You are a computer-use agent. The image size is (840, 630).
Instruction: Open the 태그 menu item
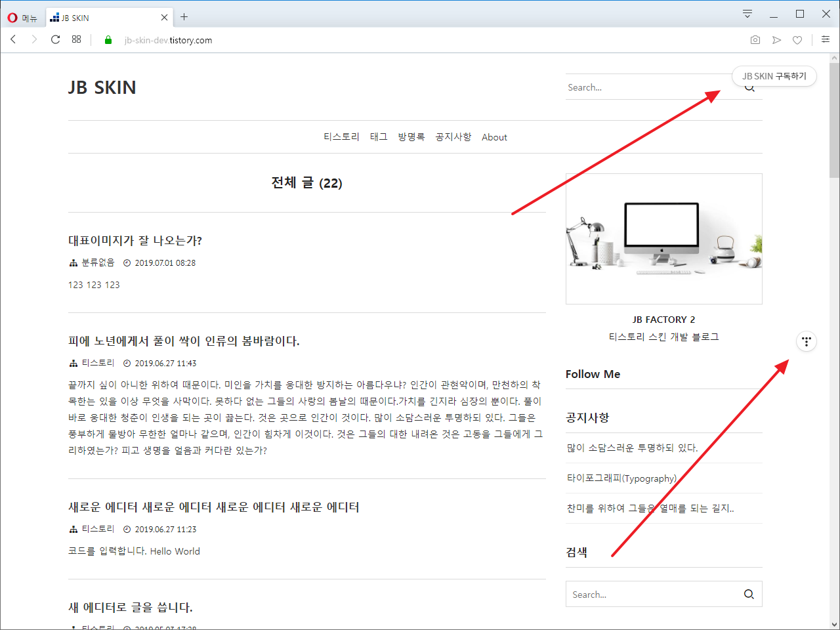coord(379,137)
